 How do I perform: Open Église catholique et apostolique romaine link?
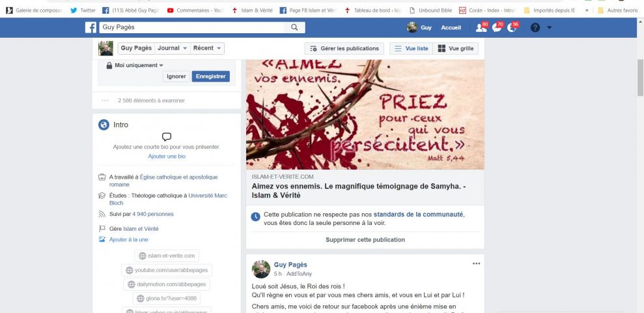point(163,181)
